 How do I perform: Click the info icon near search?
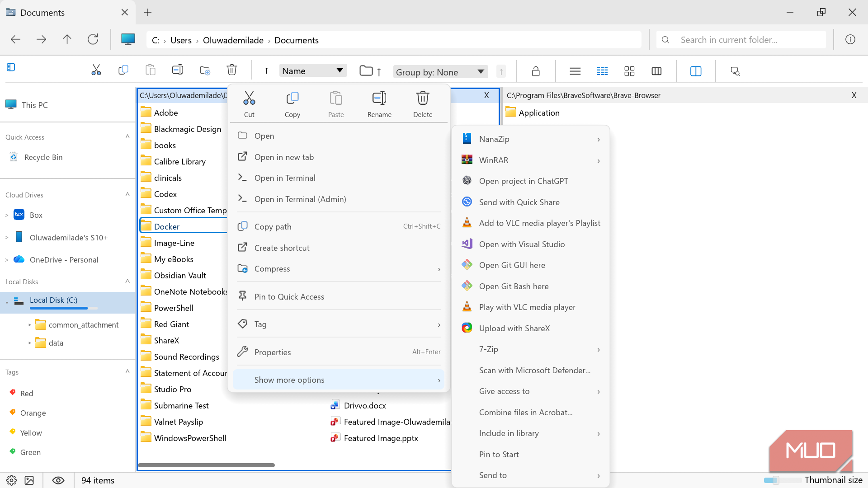pyautogui.click(x=850, y=40)
